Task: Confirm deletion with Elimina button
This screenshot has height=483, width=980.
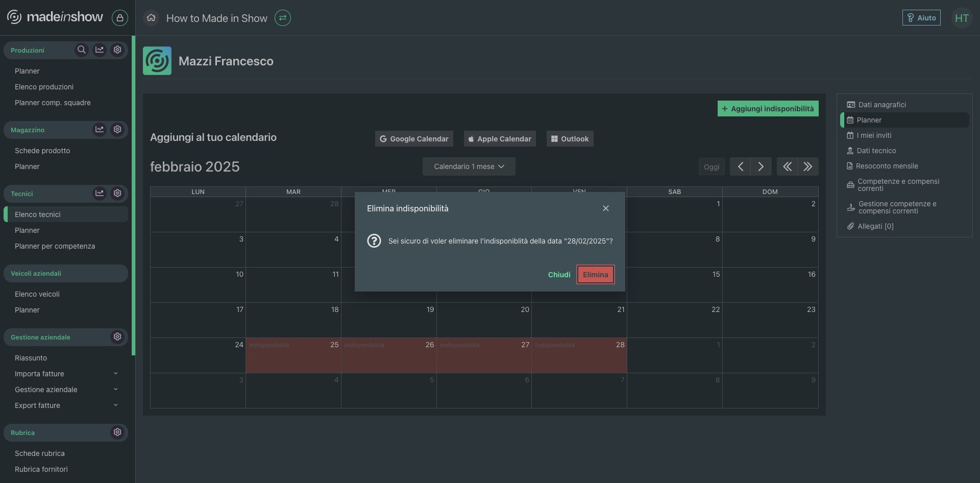Action: coord(595,275)
